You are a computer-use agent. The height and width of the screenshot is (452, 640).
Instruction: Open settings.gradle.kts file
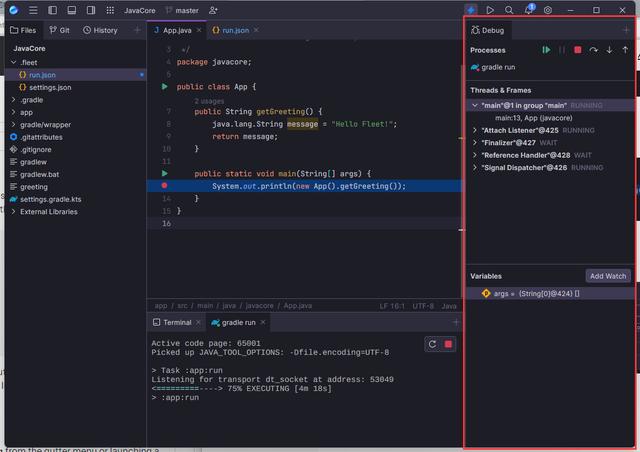click(x=76, y=199)
